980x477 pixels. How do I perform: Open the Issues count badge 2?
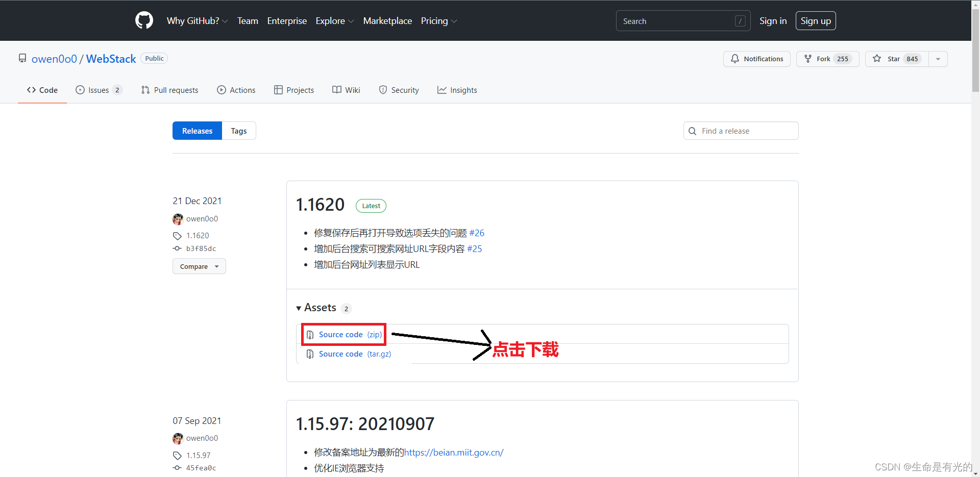pyautogui.click(x=117, y=90)
